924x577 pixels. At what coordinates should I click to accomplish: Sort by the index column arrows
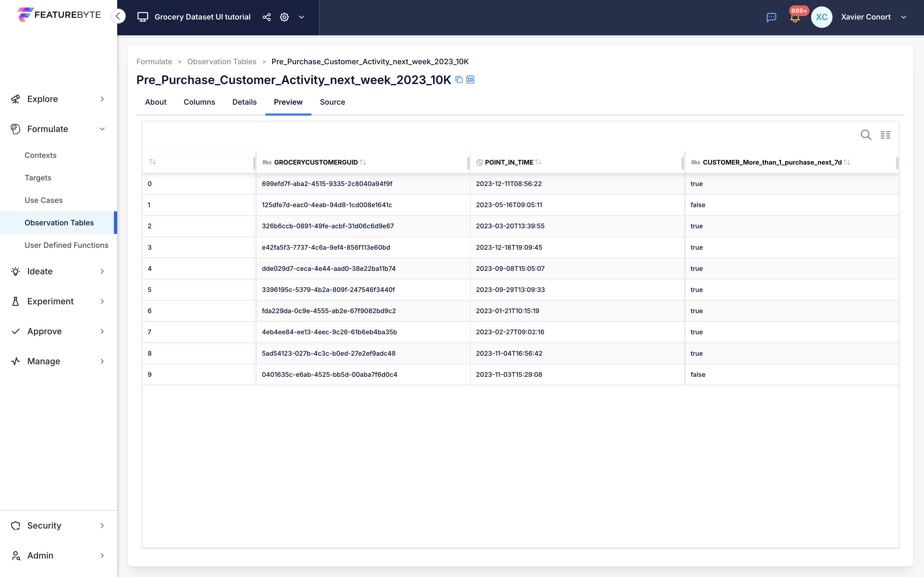[152, 162]
